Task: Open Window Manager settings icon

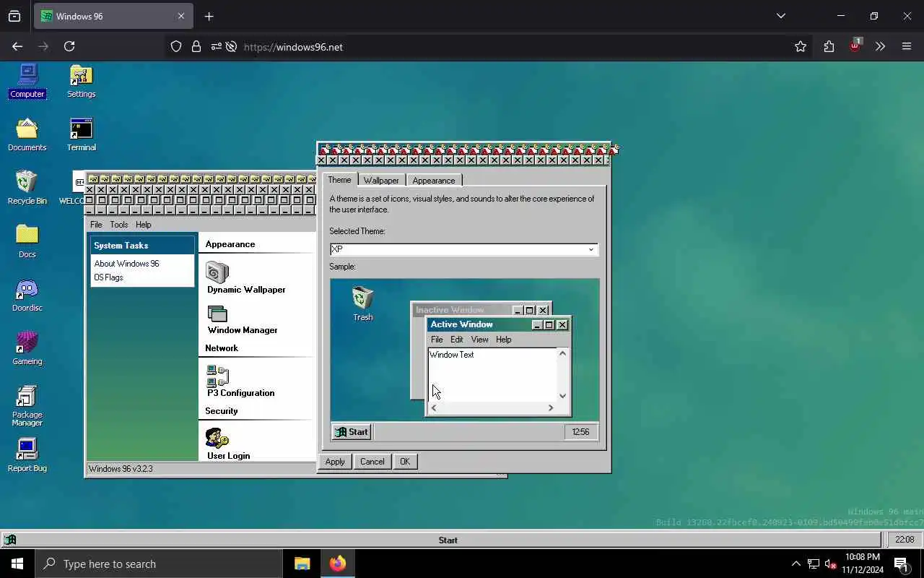Action: tap(217, 314)
